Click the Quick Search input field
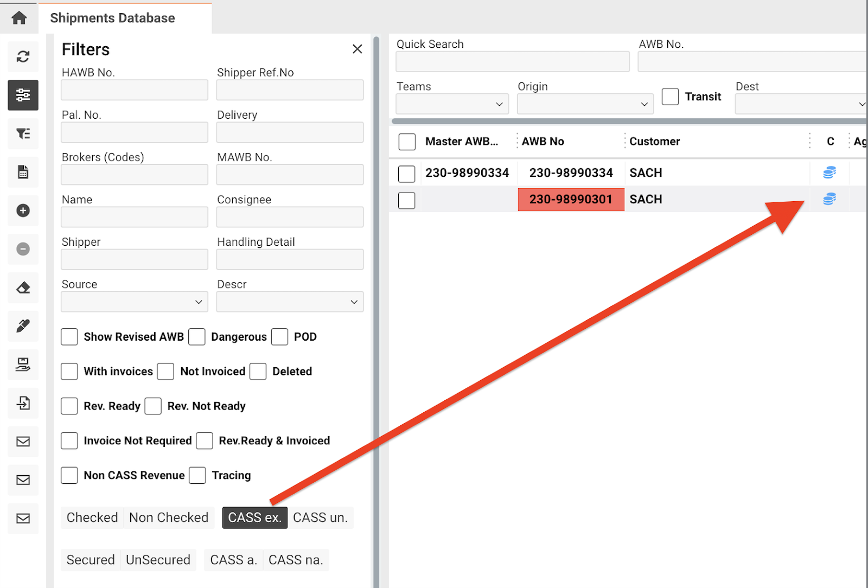This screenshot has height=588, width=868. coord(512,62)
